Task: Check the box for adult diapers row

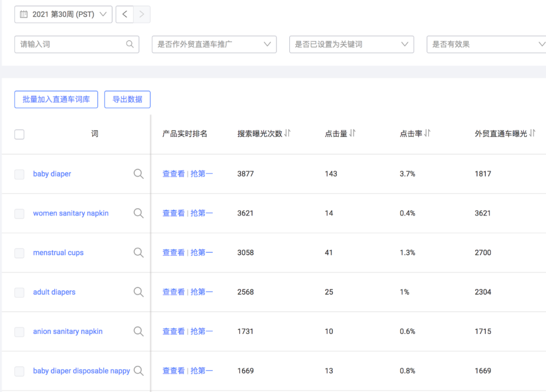Action: click(x=19, y=292)
